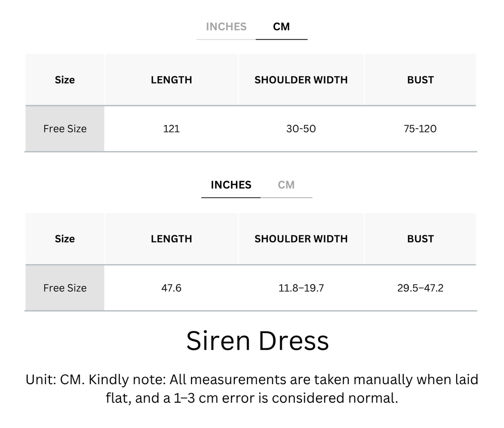This screenshot has width=504, height=428.
Task: Select the 30-50 shoulder width value
Action: coord(301,129)
